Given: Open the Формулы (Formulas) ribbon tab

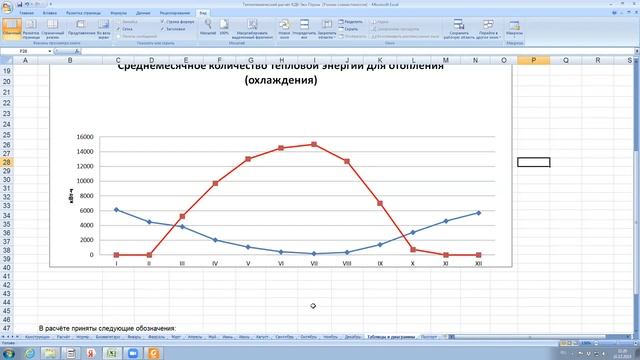Looking at the screenshot, I should pos(118,13).
